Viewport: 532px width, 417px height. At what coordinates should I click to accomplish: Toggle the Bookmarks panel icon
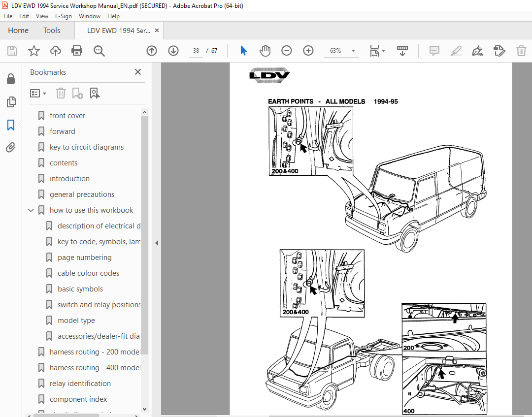coord(11,125)
